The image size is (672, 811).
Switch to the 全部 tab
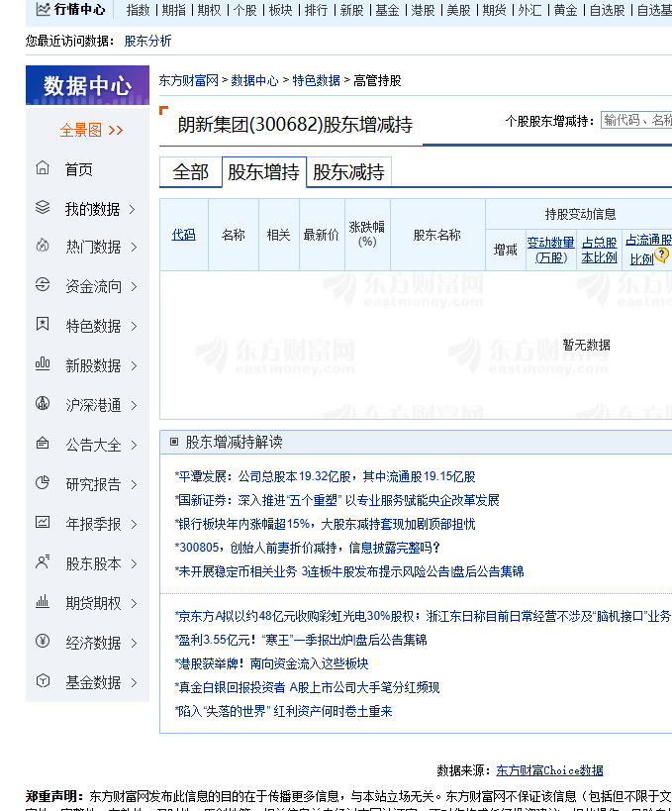[191, 171]
